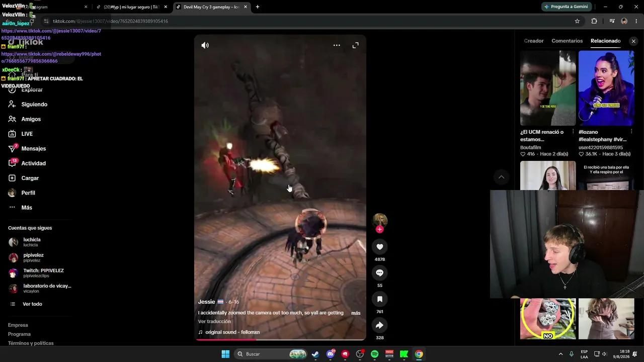This screenshot has height=362, width=644.
Task: Go to previous video with up chevron
Action: (501, 177)
